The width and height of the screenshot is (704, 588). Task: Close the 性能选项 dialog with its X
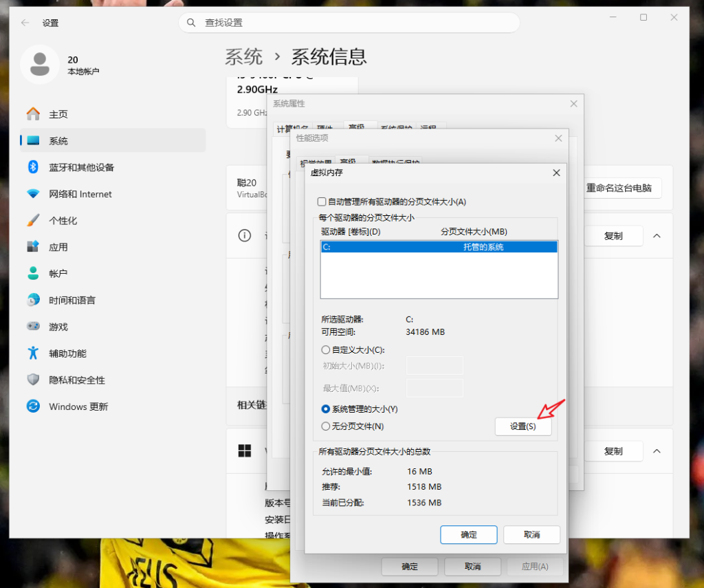click(x=558, y=138)
